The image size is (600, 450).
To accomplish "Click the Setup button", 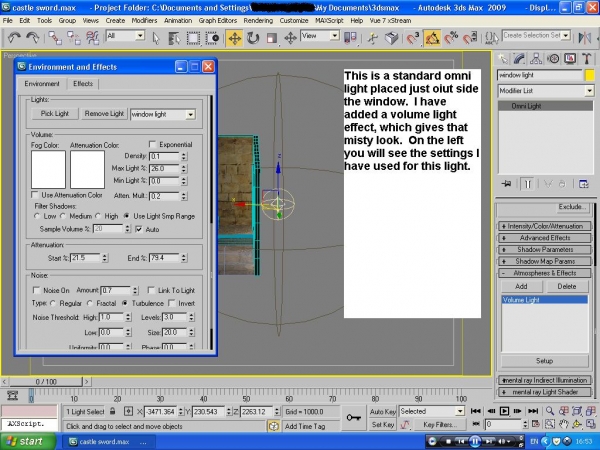I will [x=545, y=361].
